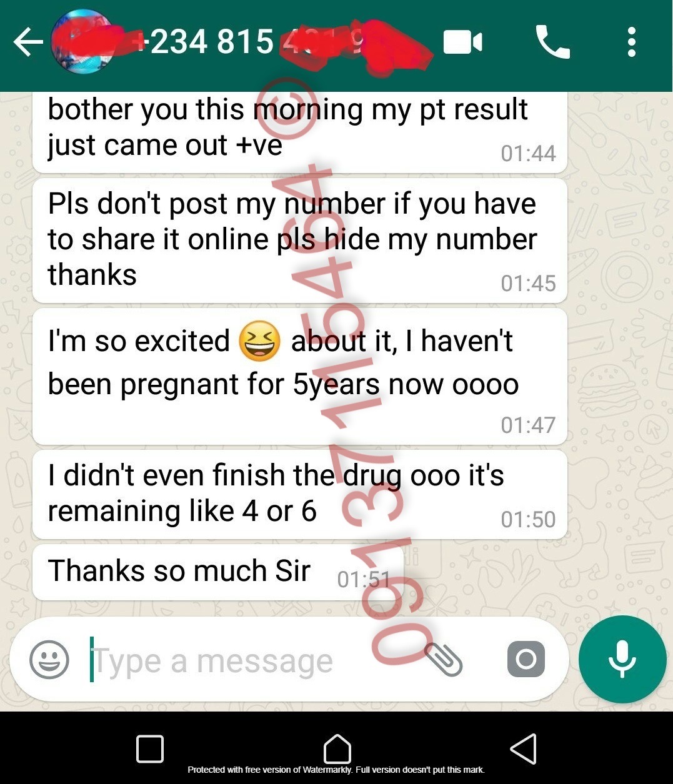Open the three-dot more options menu

coord(631,42)
